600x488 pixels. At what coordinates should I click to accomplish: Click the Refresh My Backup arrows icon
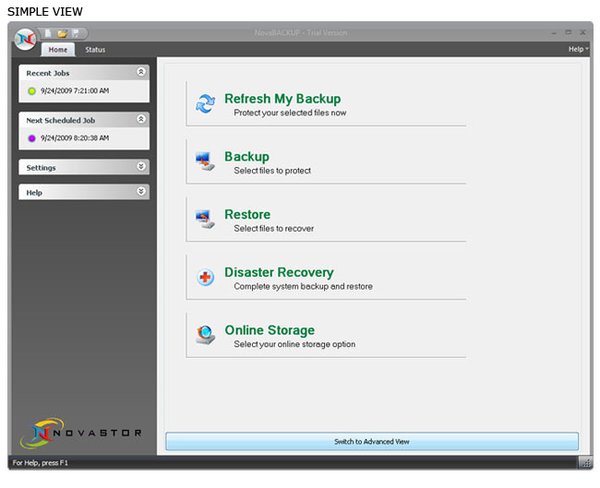205,104
